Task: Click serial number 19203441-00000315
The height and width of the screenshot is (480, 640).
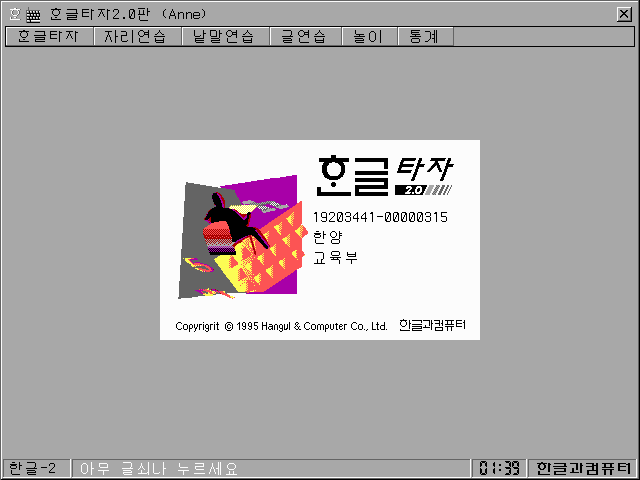Action: [x=380, y=217]
